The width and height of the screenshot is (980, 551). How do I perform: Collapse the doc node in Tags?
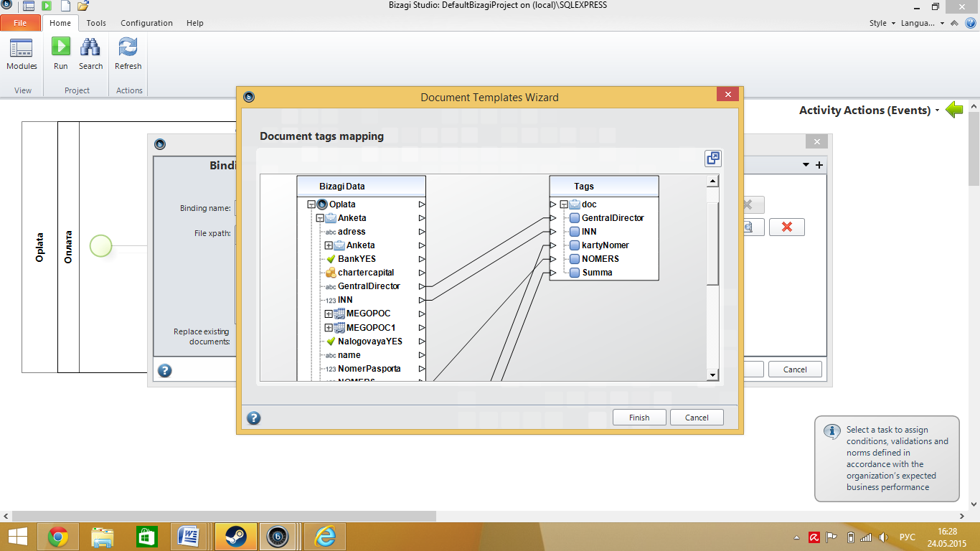(x=564, y=204)
